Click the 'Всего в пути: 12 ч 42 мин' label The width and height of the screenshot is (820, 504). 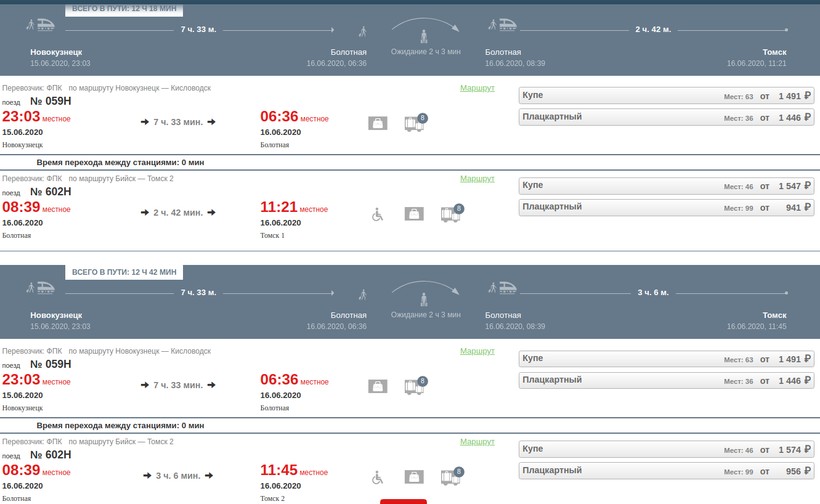124,272
